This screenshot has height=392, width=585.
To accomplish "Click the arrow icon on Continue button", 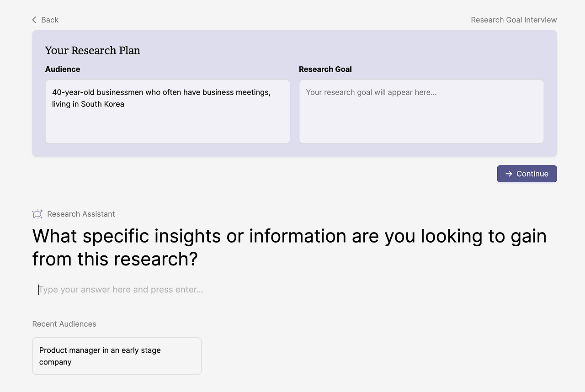I will (x=509, y=174).
